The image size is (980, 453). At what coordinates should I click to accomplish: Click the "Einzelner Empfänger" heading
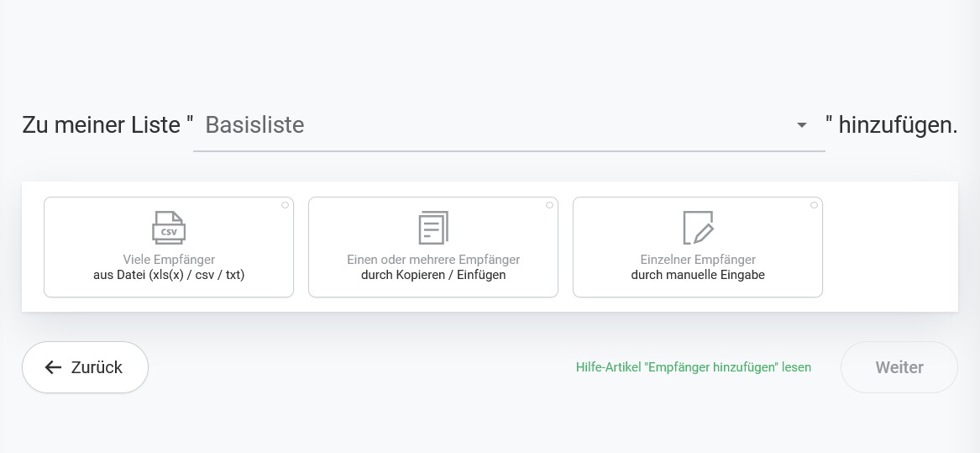pos(698,260)
